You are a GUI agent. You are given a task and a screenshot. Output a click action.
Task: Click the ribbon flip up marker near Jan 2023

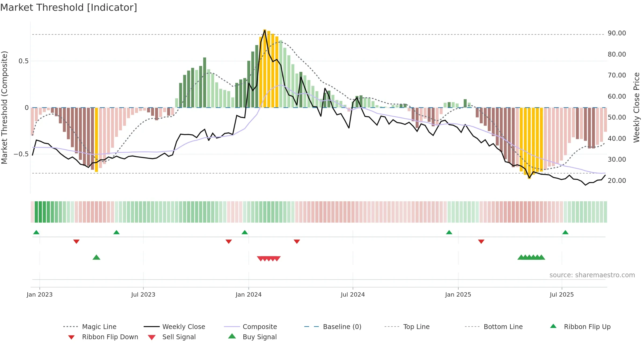[x=36, y=232]
